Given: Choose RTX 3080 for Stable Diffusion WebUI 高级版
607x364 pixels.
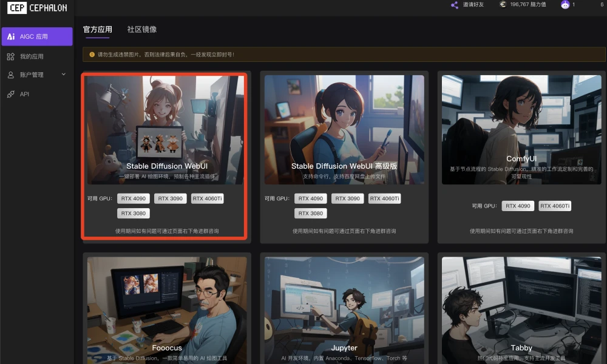Looking at the screenshot, I should pos(311,213).
